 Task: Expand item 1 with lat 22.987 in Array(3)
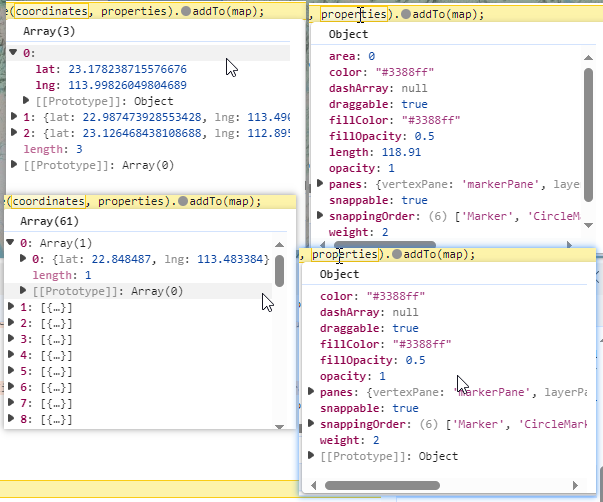tap(13, 117)
